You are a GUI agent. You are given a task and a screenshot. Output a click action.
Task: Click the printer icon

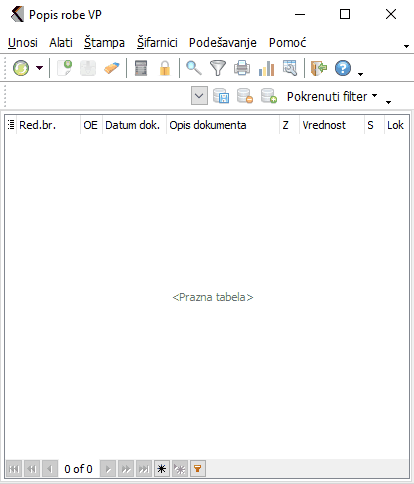click(242, 68)
